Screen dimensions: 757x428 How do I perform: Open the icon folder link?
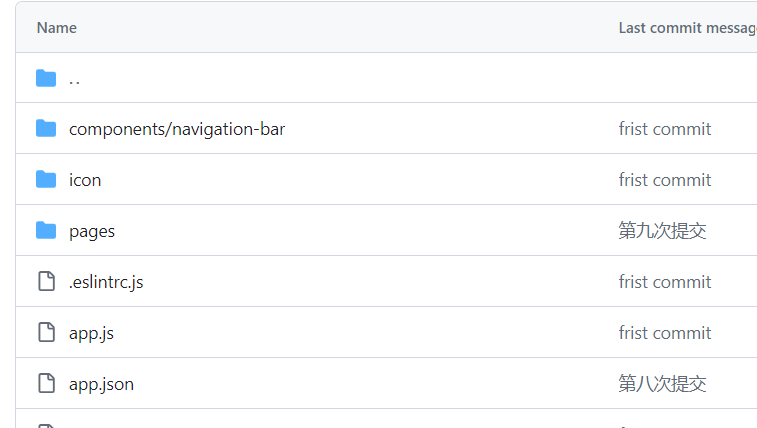click(x=85, y=180)
